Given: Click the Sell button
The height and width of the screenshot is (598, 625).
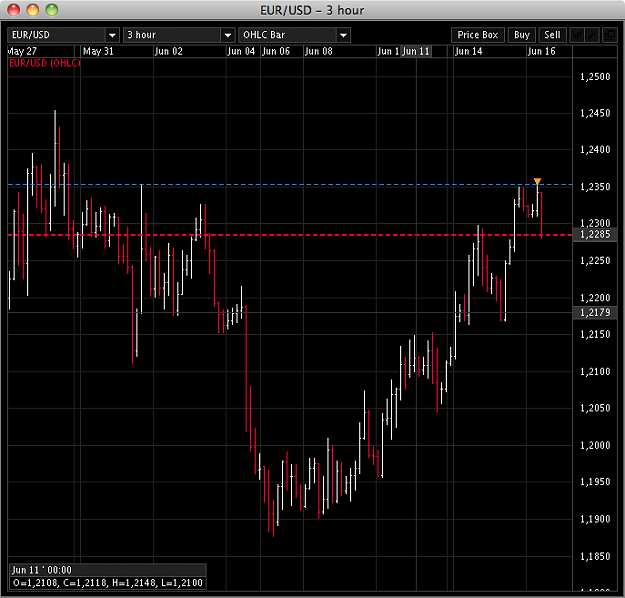Looking at the screenshot, I should tap(552, 35).
